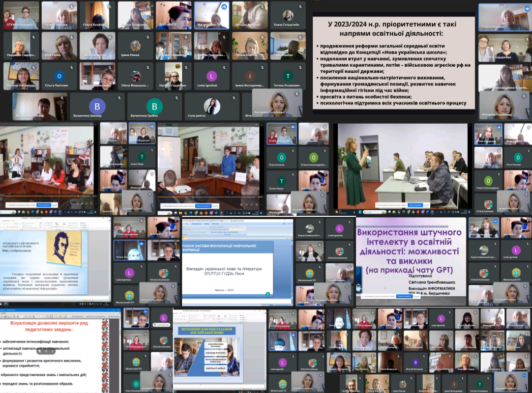Click Таїса Пилипчук's video tile
532x393 pixels.
coord(98,46)
